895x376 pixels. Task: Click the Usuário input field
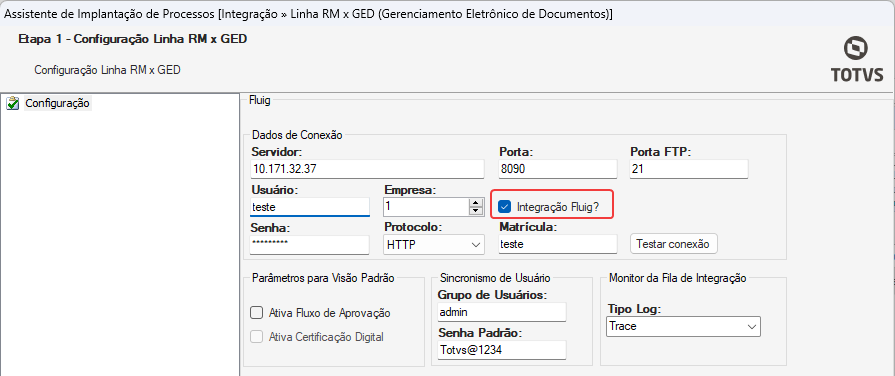pyautogui.click(x=309, y=207)
